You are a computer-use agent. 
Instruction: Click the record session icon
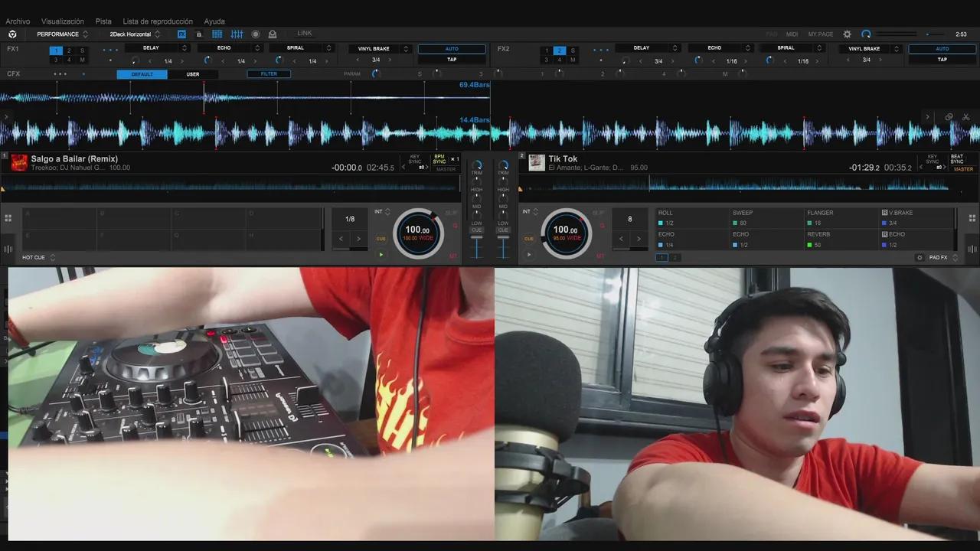coord(255,34)
